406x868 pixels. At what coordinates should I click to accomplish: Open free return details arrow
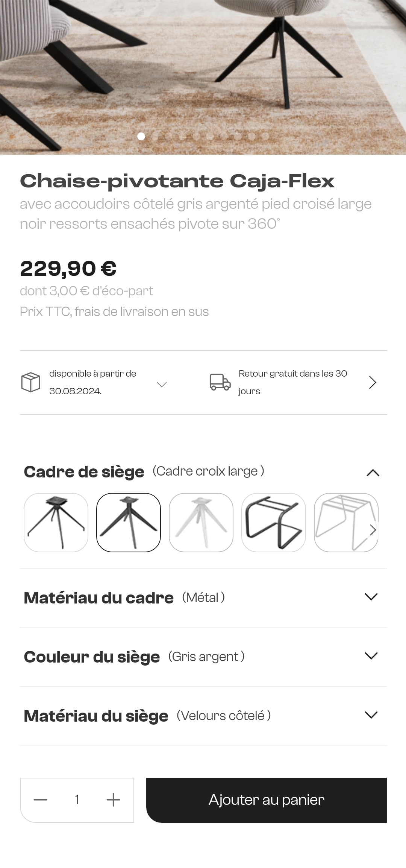coord(373,382)
